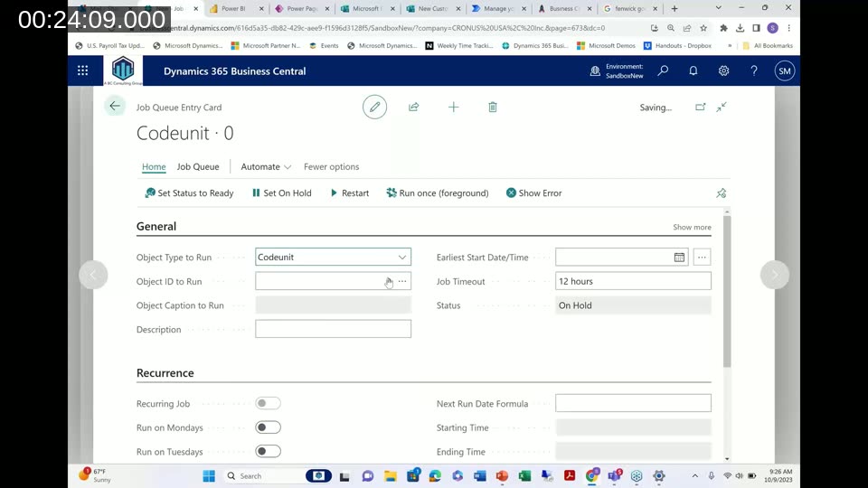Open the search magnifier in Business Central
Viewport: 868px width, 488px height.
click(663, 70)
